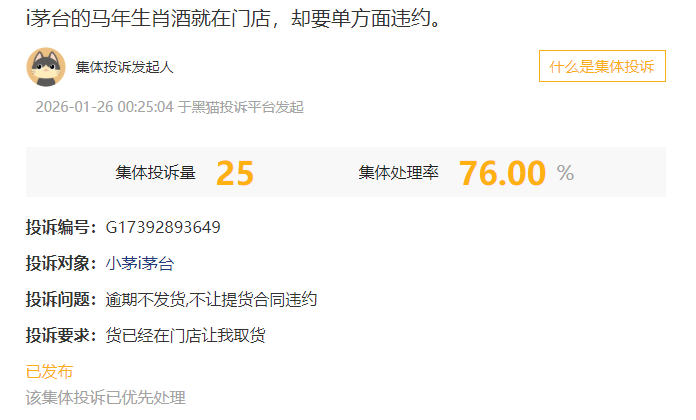The width and height of the screenshot is (696, 420).
Task: Click the percent sign beside processing rate
Action: pos(566,173)
